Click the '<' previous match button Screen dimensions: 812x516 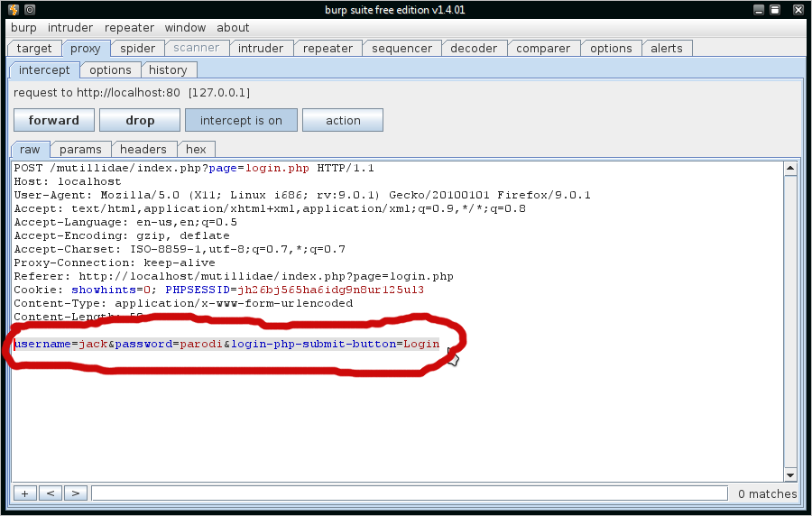click(x=51, y=493)
